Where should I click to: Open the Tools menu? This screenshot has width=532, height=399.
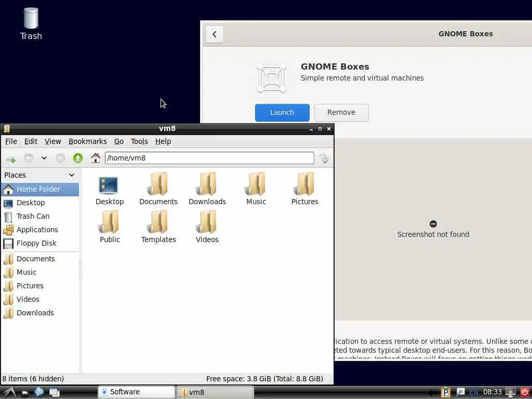[139, 141]
